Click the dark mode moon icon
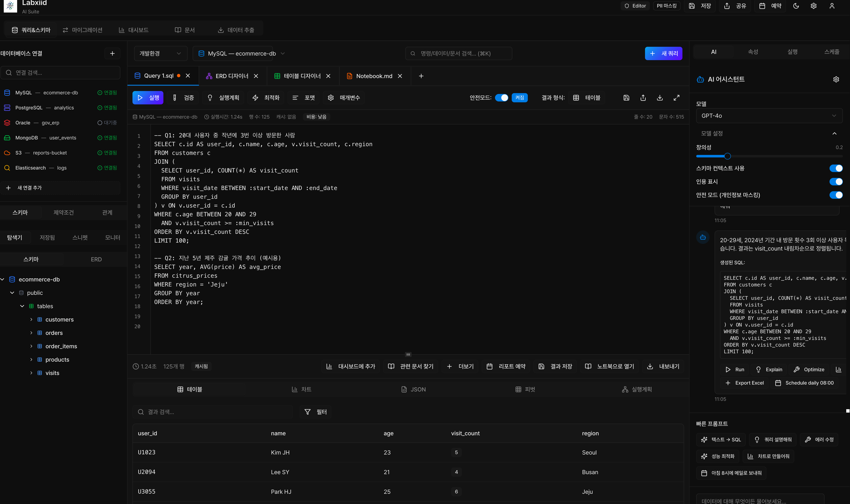 (x=796, y=6)
